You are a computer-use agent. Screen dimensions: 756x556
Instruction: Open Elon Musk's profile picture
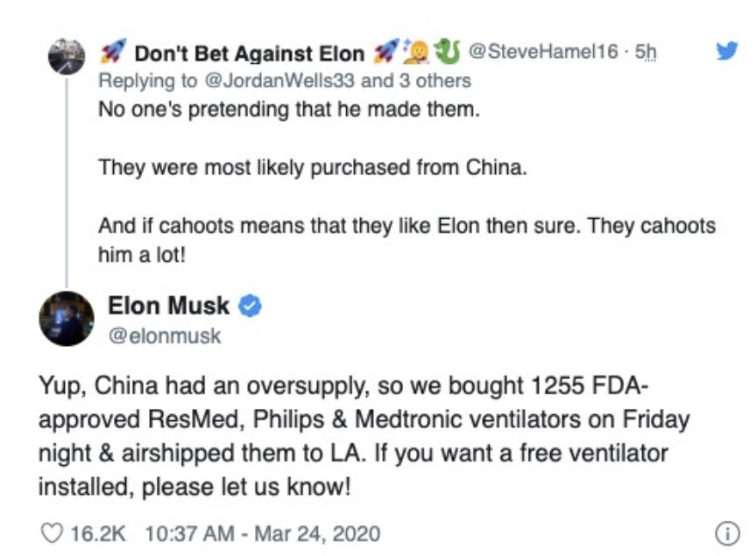click(67, 318)
